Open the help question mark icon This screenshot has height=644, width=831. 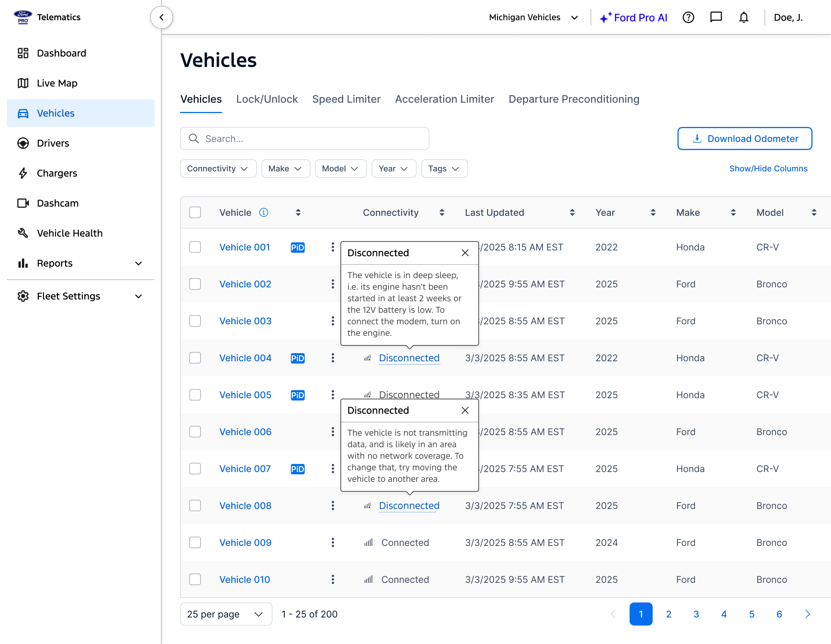click(689, 17)
